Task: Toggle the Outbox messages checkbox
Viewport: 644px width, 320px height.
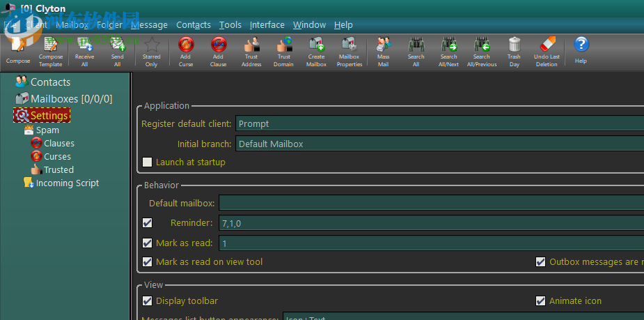Action: pos(540,261)
